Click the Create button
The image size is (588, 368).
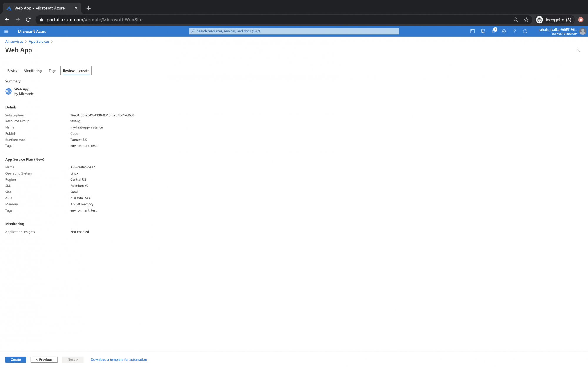(15, 359)
